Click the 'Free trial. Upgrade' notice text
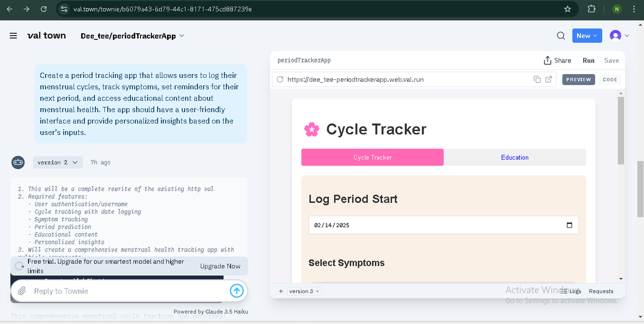Viewport: 644px width, 324px height. coord(106,266)
